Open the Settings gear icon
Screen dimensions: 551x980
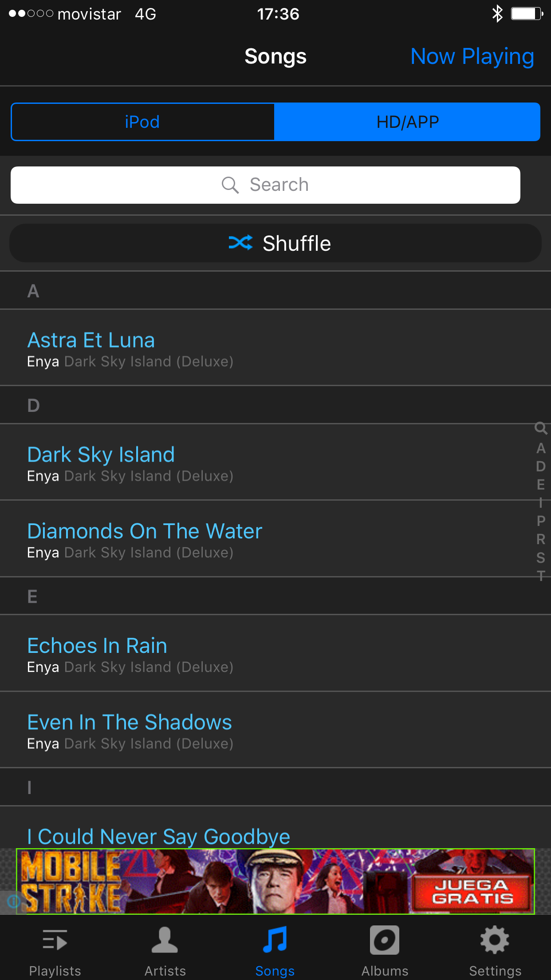pyautogui.click(x=495, y=940)
